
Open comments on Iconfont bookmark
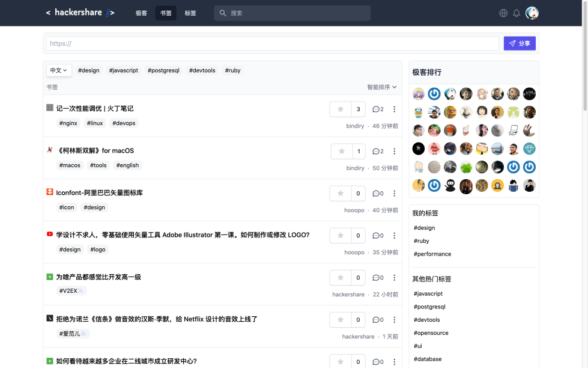378,194
